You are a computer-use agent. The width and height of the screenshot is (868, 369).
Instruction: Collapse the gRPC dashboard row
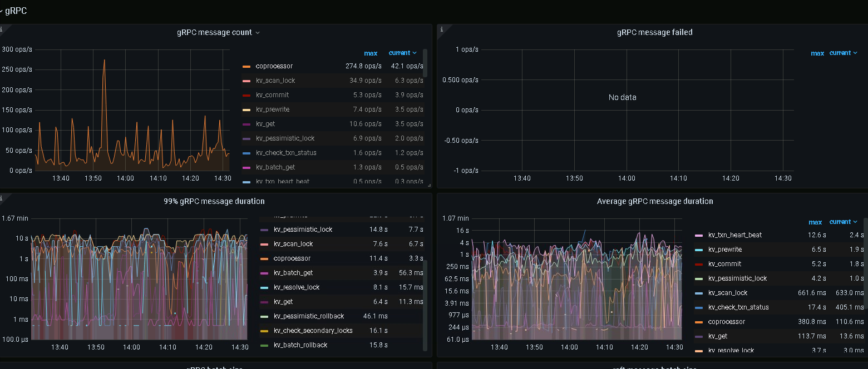coord(14,11)
